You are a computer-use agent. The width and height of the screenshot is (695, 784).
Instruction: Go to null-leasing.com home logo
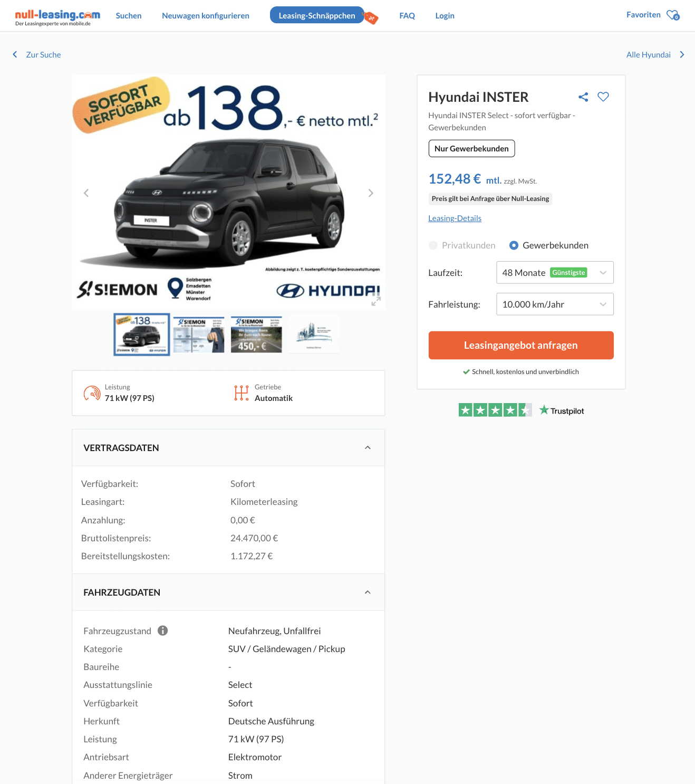click(x=57, y=17)
